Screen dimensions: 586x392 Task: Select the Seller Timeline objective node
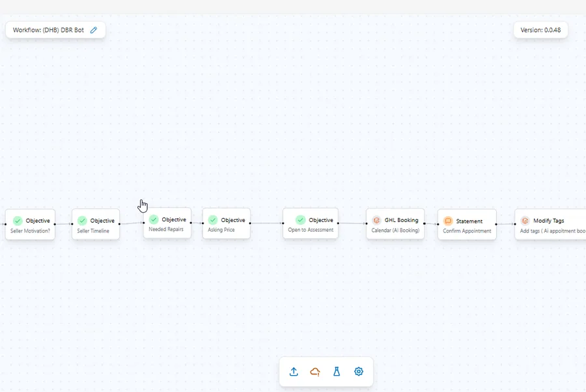(96, 225)
